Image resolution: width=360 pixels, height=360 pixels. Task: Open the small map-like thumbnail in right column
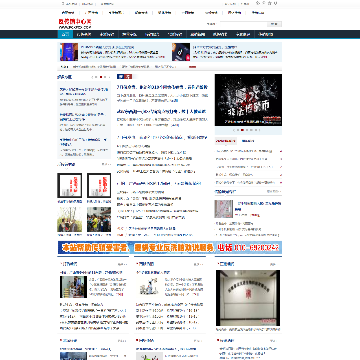pyautogui.click(x=224, y=209)
